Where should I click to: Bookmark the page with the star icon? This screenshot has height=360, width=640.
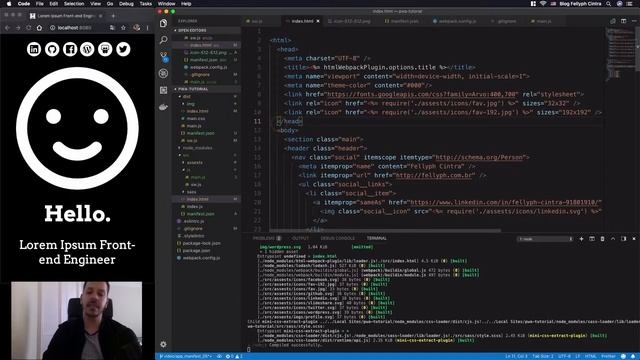coord(123,28)
